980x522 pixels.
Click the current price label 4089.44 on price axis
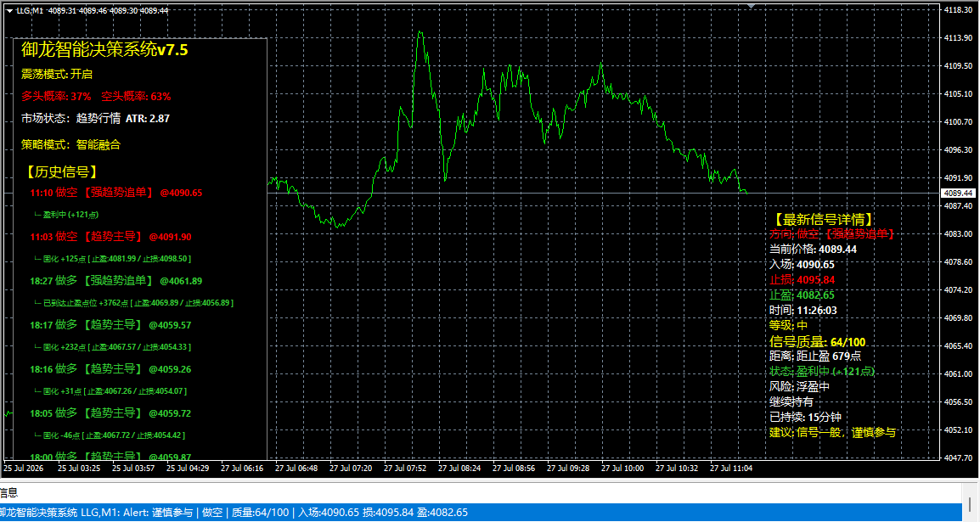pos(958,194)
